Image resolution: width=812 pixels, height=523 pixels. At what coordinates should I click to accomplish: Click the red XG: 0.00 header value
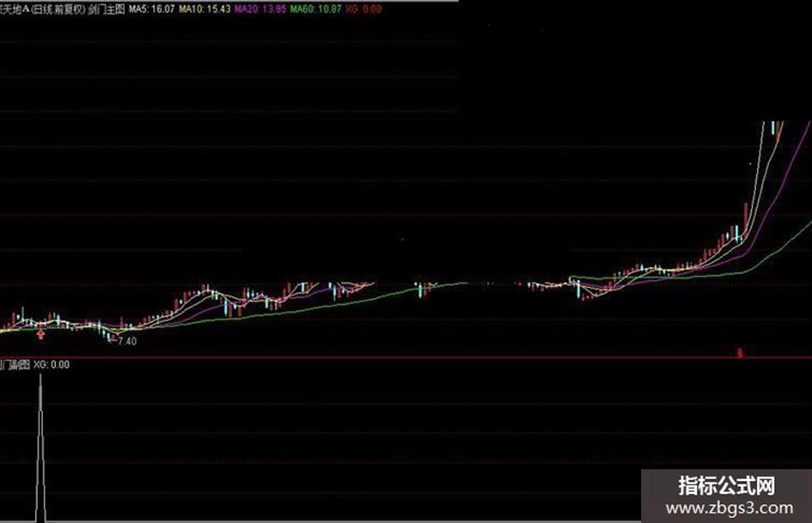(x=363, y=9)
